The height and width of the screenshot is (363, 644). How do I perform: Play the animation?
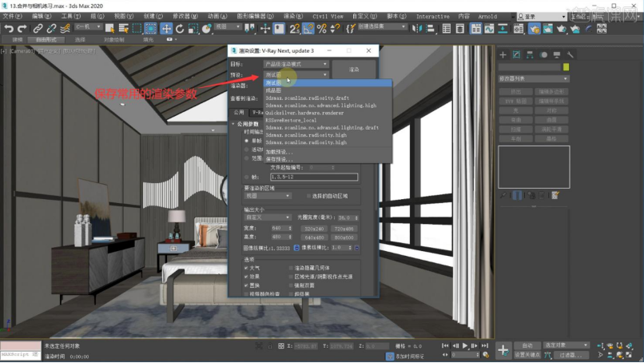[465, 345]
